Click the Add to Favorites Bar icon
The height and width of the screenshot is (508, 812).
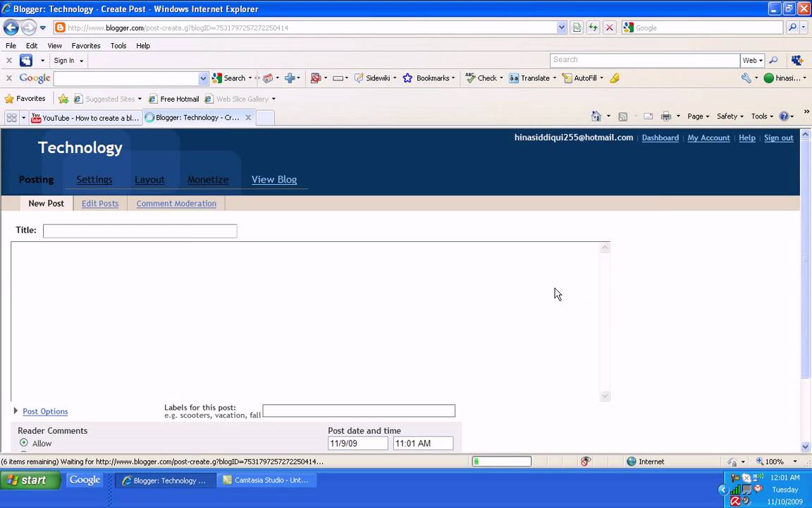pyautogui.click(x=63, y=99)
